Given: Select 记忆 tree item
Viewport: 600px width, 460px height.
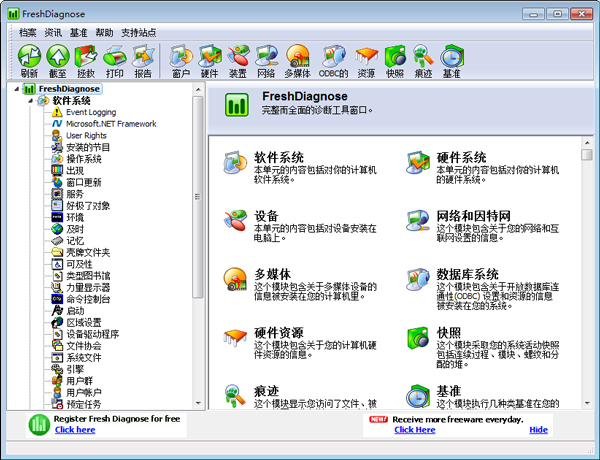Looking at the screenshot, I should (75, 241).
